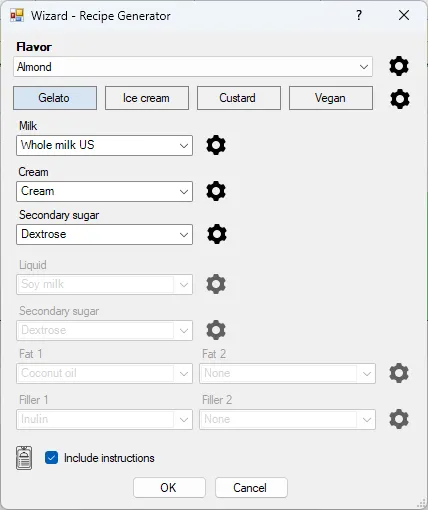Expand the Cream dropdown
Screen dimensions: 428x510
[x=104, y=191]
